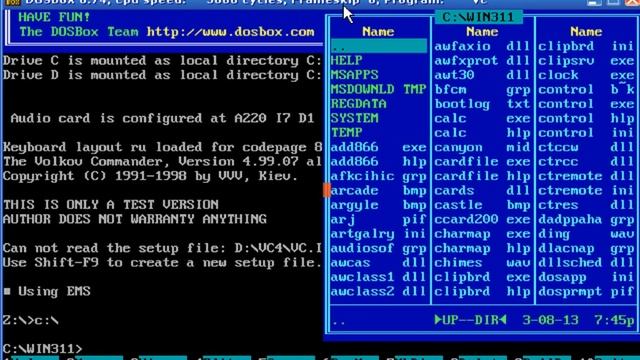Select file afkcihic grp
The height and width of the screenshot is (360, 640).
point(379,176)
